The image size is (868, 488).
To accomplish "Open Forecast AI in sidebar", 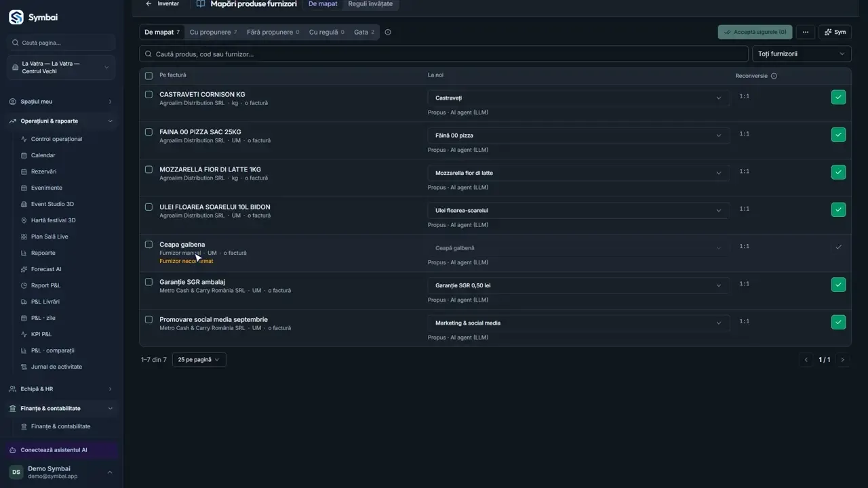I will point(46,269).
